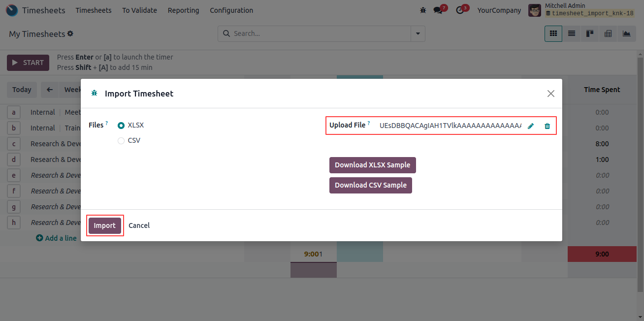Click the red 9:00 total cell
The height and width of the screenshot is (321, 644).
(x=602, y=254)
